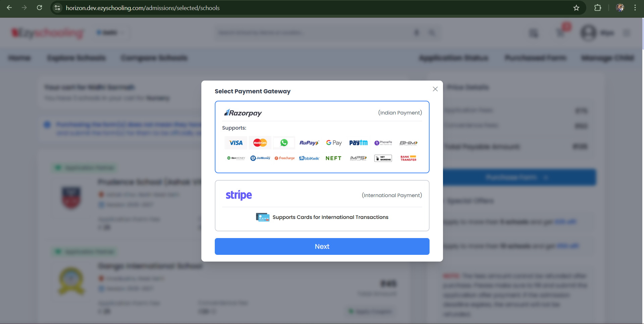The image size is (644, 324).
Task: Click the blurred user avatar in site header
Action: point(588,33)
